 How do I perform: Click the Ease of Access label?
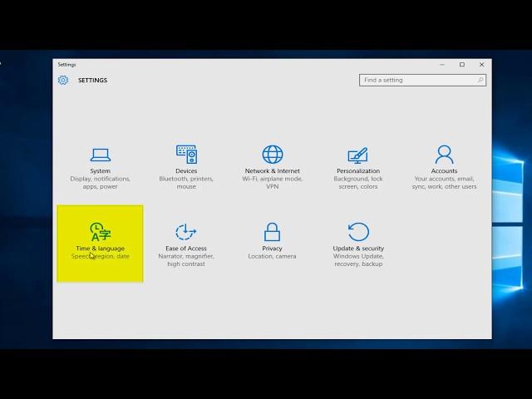[186, 249]
